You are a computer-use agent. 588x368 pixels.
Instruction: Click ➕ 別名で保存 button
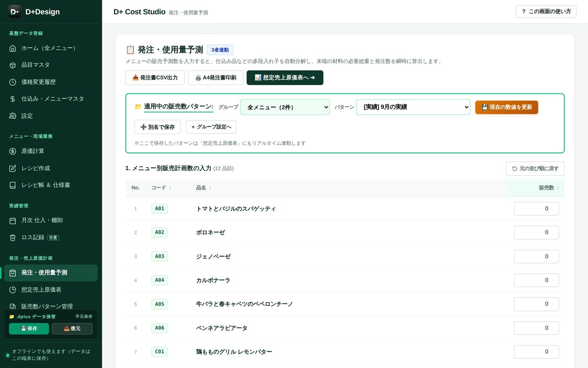tap(158, 127)
